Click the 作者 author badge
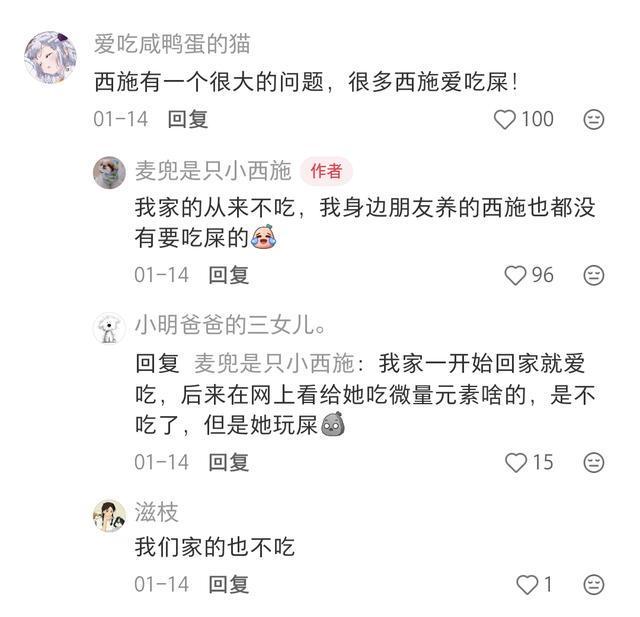This screenshot has width=640, height=617. (326, 170)
